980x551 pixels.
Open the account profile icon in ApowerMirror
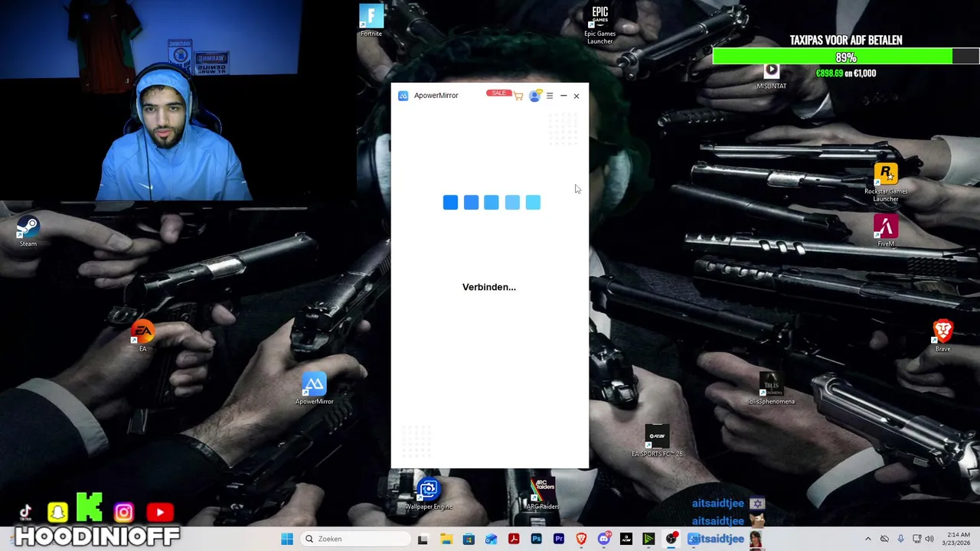pyautogui.click(x=534, y=96)
